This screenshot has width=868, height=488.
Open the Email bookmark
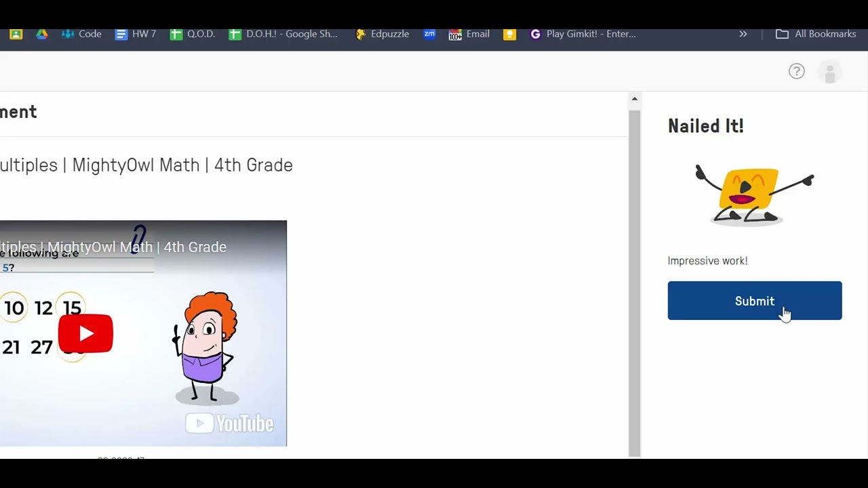click(x=469, y=34)
